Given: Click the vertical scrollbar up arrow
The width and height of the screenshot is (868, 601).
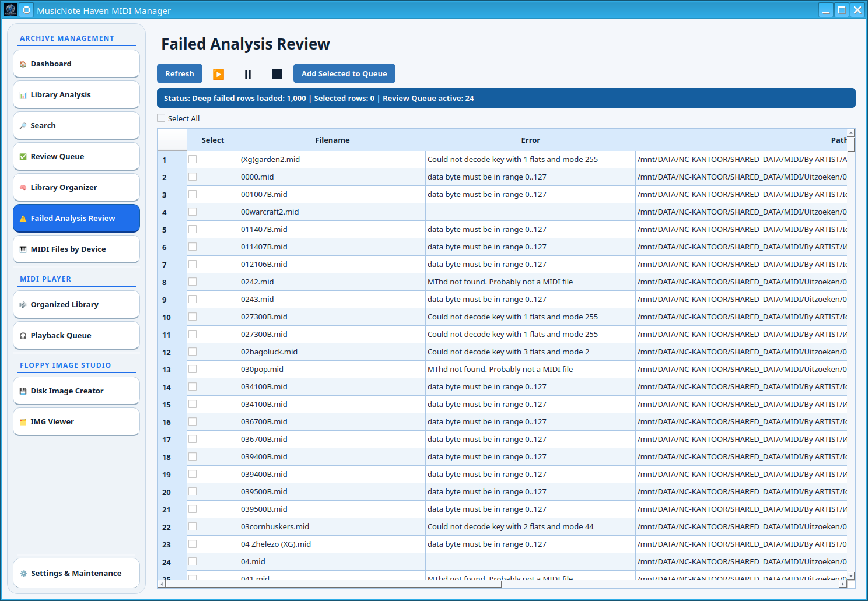Looking at the screenshot, I should click(x=851, y=133).
